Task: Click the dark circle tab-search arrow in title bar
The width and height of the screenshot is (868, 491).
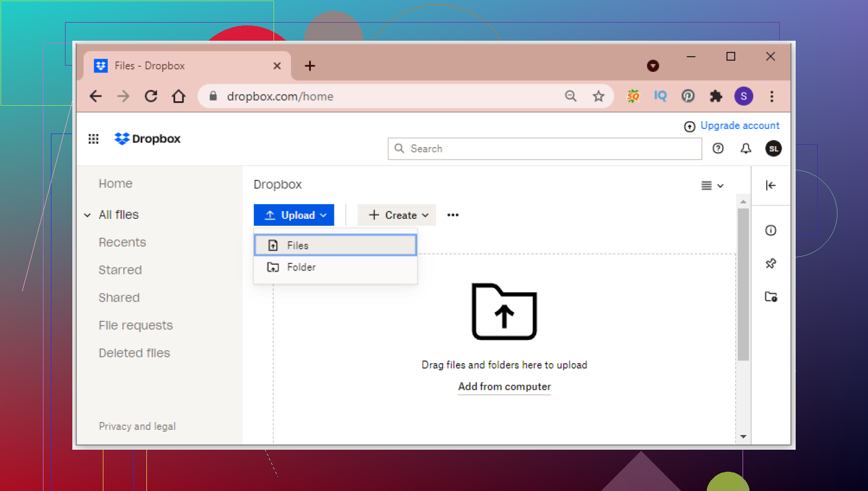Action: coord(653,66)
